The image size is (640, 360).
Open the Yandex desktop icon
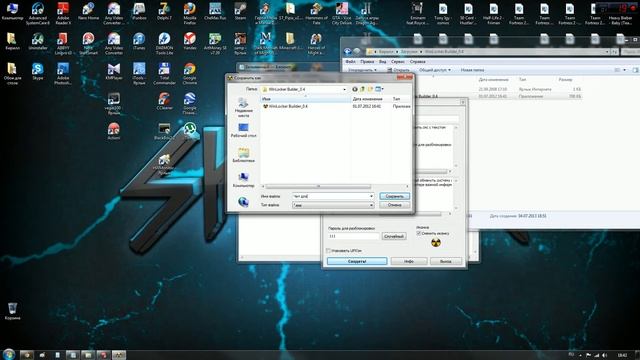[189, 41]
